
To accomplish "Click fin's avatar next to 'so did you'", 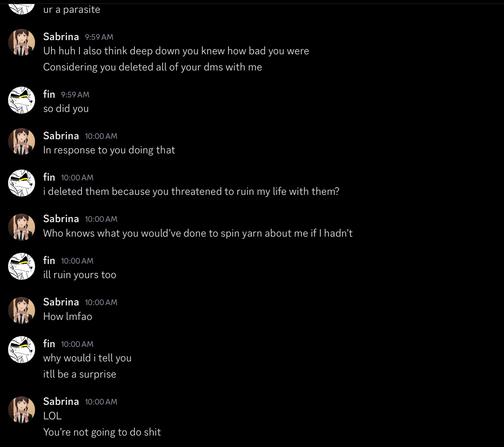I will (x=22, y=100).
